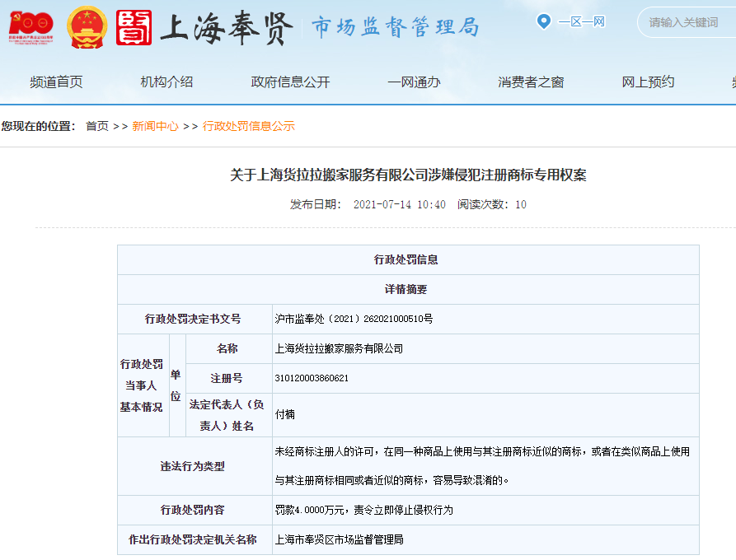This screenshot has height=560, width=736.
Task: Click the 名称 label cell
Action: [x=227, y=348]
